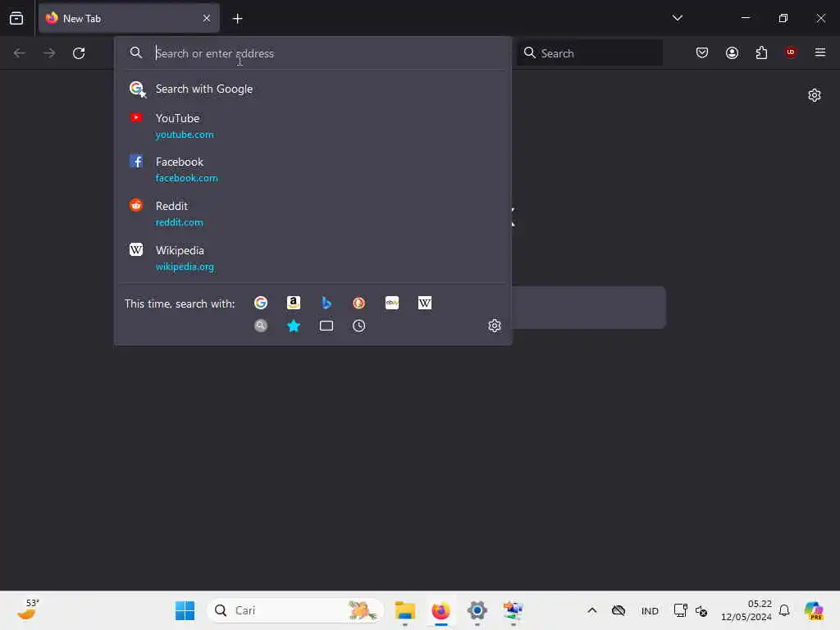This screenshot has height=630, width=840.
Task: Open the network and display tray icon
Action: click(680, 610)
